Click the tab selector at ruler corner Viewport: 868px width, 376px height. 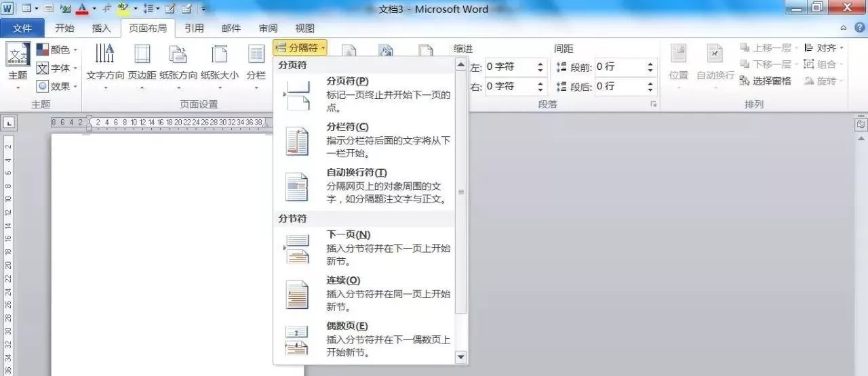pos(9,123)
